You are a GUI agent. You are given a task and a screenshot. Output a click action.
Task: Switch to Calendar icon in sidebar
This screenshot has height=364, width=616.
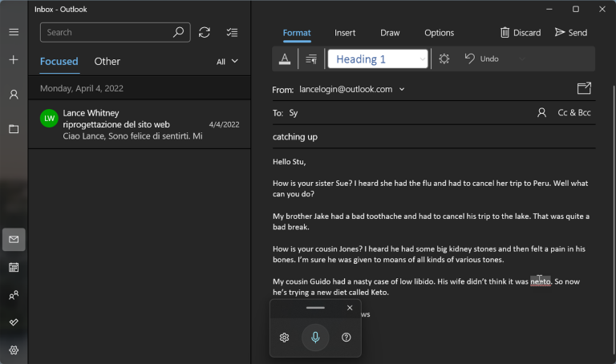[14, 268]
